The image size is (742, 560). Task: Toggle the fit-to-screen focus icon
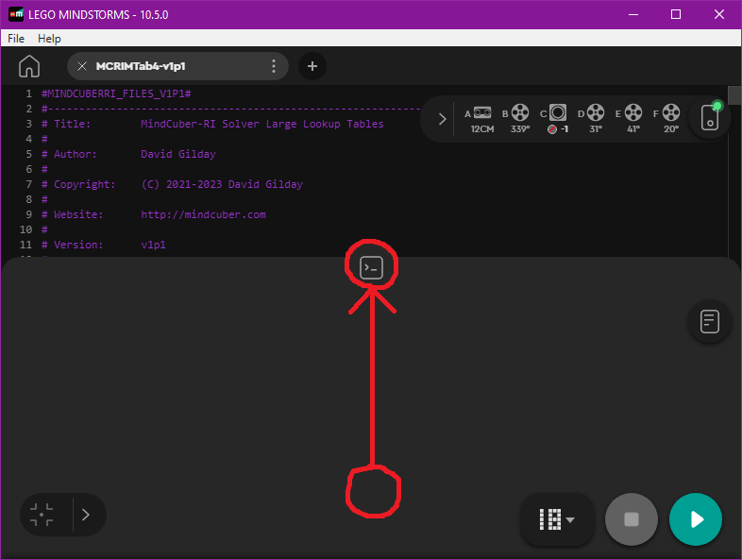pos(42,515)
